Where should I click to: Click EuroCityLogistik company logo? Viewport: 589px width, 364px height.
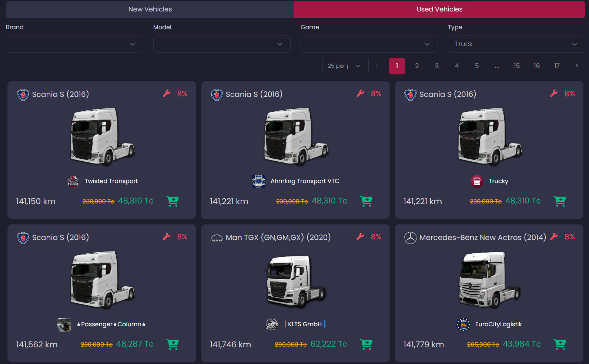[x=463, y=324]
